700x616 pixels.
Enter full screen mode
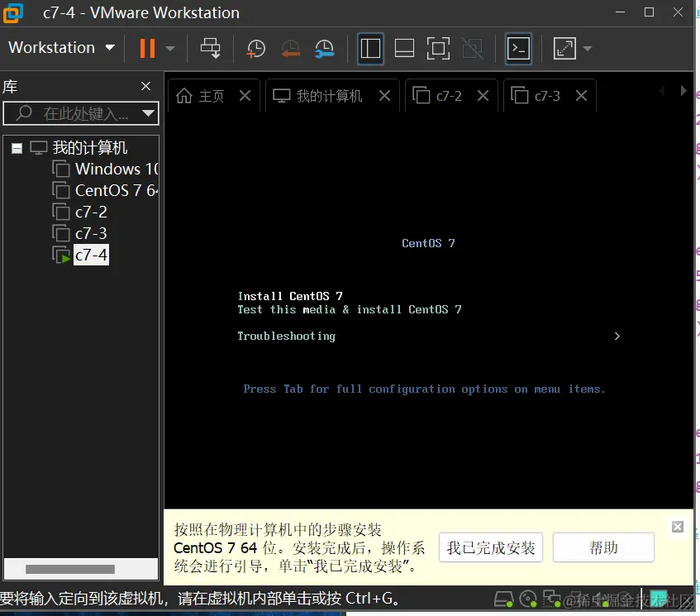click(x=438, y=48)
